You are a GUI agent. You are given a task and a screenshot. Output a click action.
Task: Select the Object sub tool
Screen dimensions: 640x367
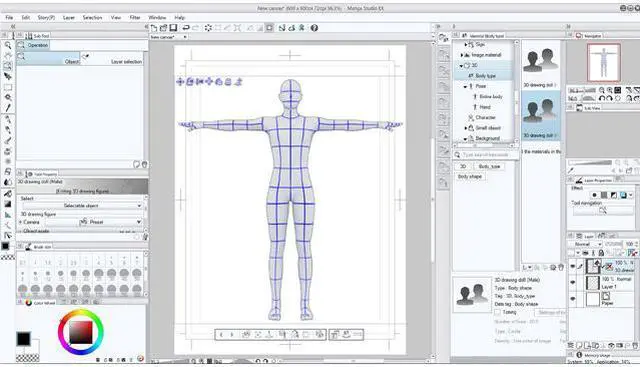pyautogui.click(x=48, y=58)
